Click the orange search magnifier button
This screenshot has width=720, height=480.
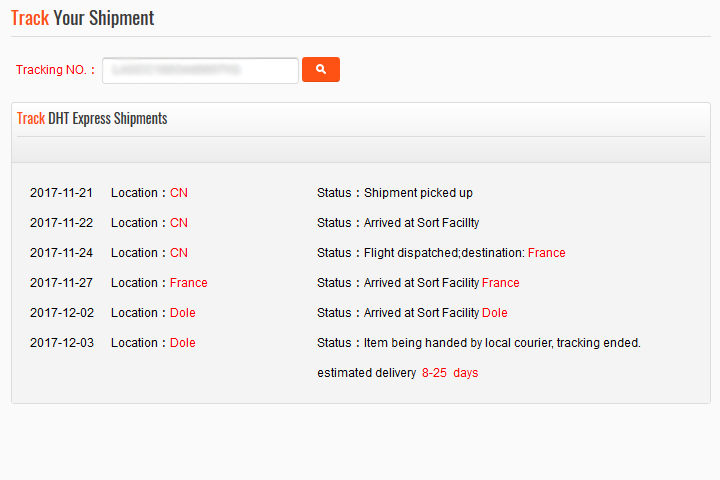click(321, 69)
